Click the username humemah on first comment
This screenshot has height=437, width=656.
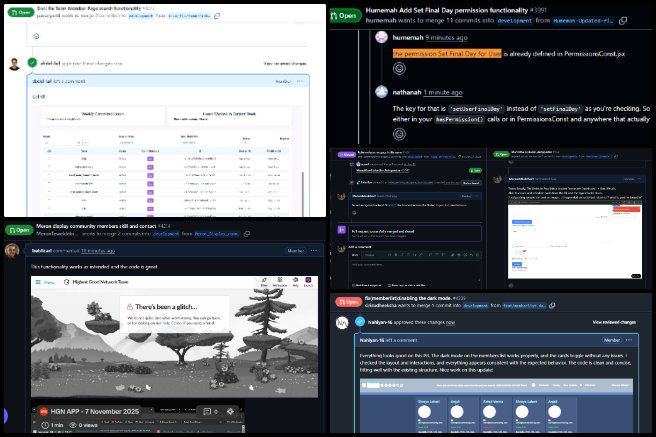407,38
